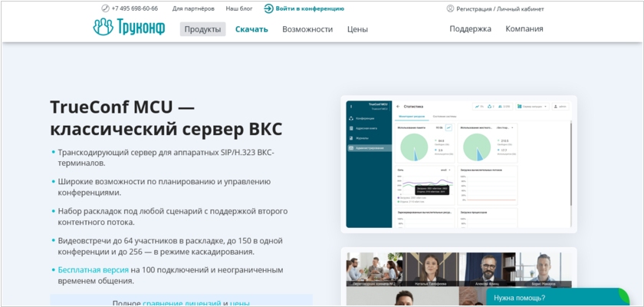The height and width of the screenshot is (307, 644).
Task: Click the user profile icon by Регистрация
Action: 450,8
